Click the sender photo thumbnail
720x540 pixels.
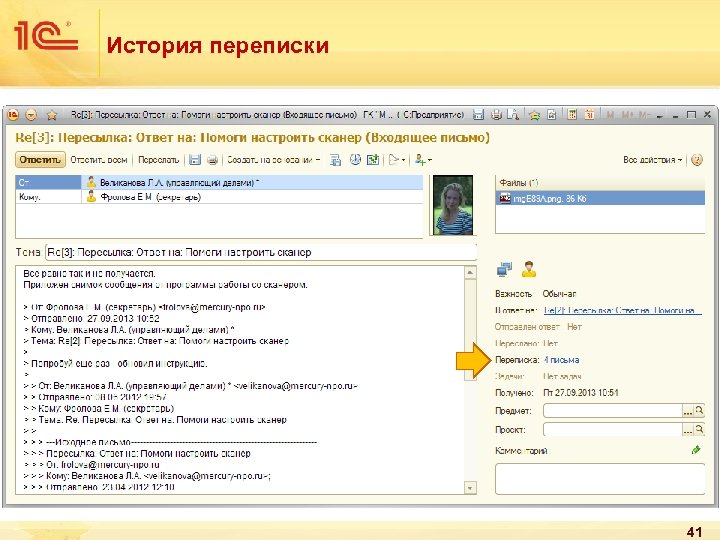coord(453,205)
